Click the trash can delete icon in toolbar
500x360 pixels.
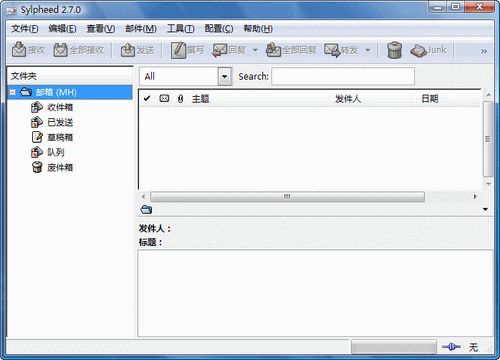pos(394,50)
